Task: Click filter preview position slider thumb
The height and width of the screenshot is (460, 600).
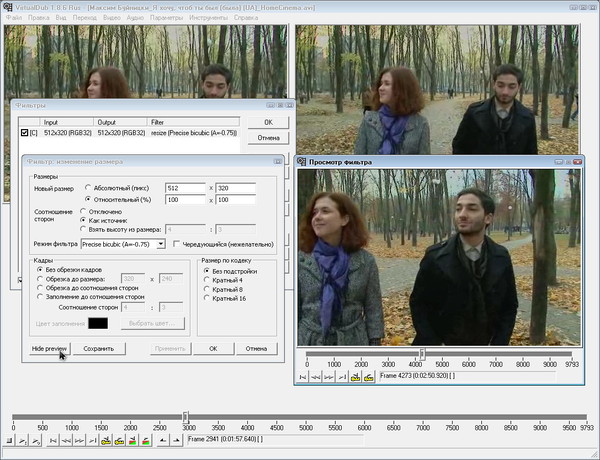Action: point(422,354)
